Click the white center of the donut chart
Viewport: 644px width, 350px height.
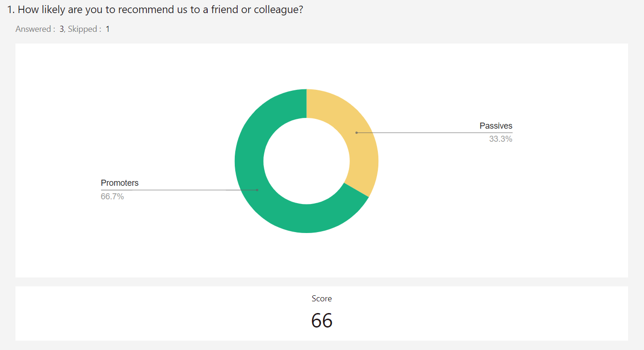tap(306, 161)
